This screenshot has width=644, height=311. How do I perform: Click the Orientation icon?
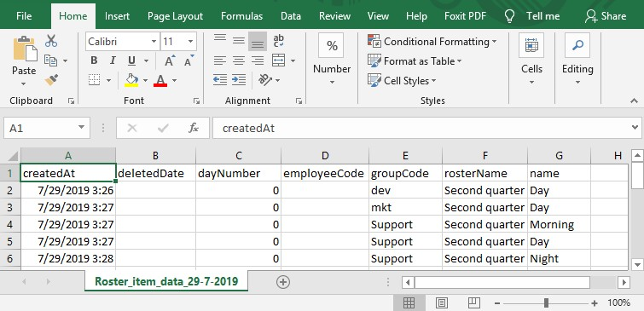pos(265,79)
